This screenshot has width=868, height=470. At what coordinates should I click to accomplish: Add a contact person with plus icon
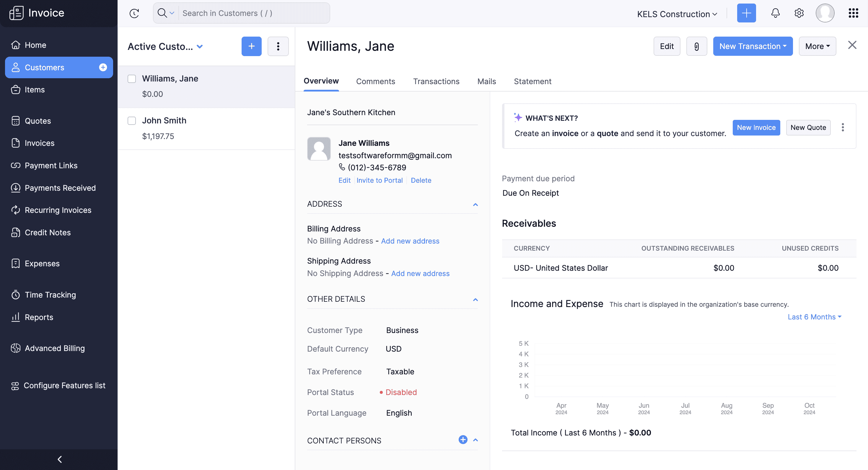[463, 440]
